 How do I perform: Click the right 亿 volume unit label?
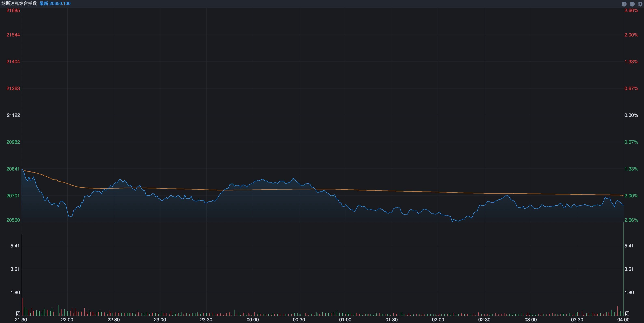tap(627, 313)
